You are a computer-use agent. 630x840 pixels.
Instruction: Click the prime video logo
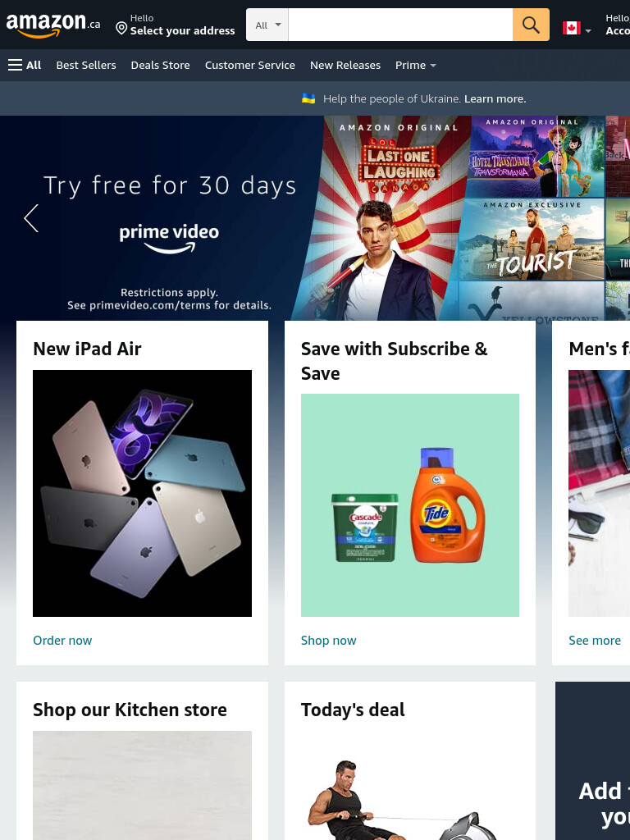(169, 239)
